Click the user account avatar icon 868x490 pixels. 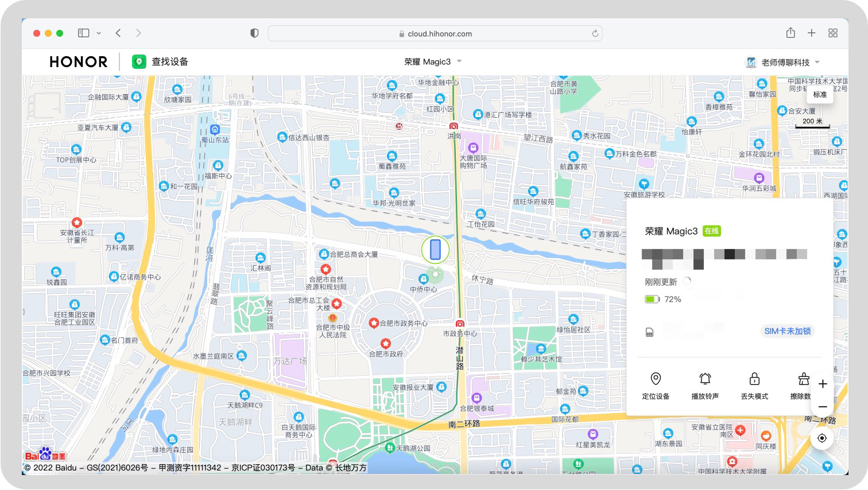click(x=751, y=62)
